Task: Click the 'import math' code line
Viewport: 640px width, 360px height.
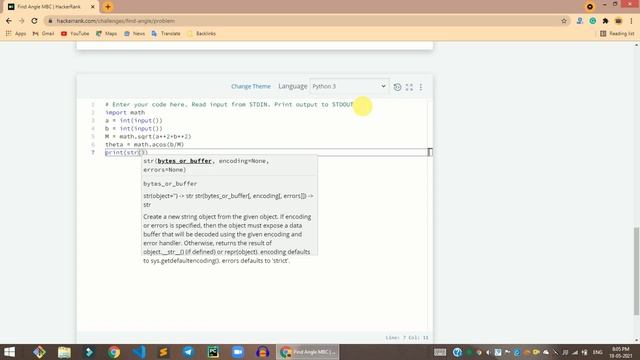Action: tap(125, 112)
